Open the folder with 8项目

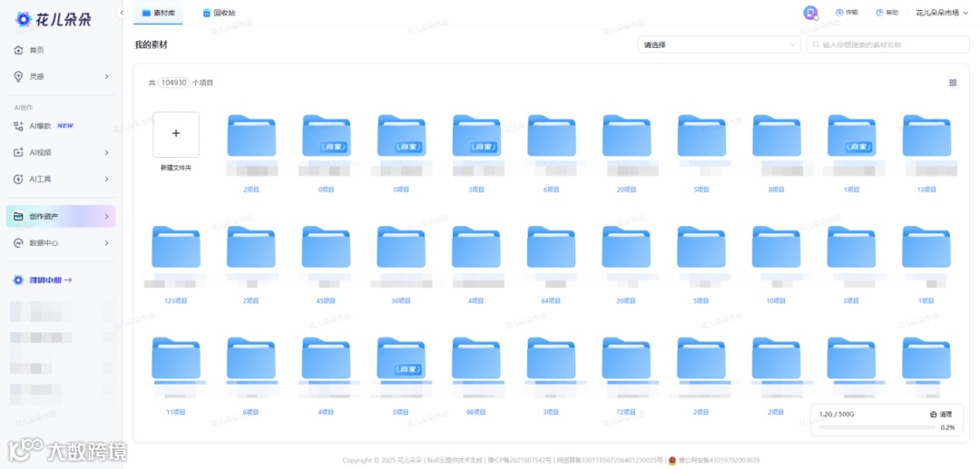pyautogui.click(x=777, y=135)
